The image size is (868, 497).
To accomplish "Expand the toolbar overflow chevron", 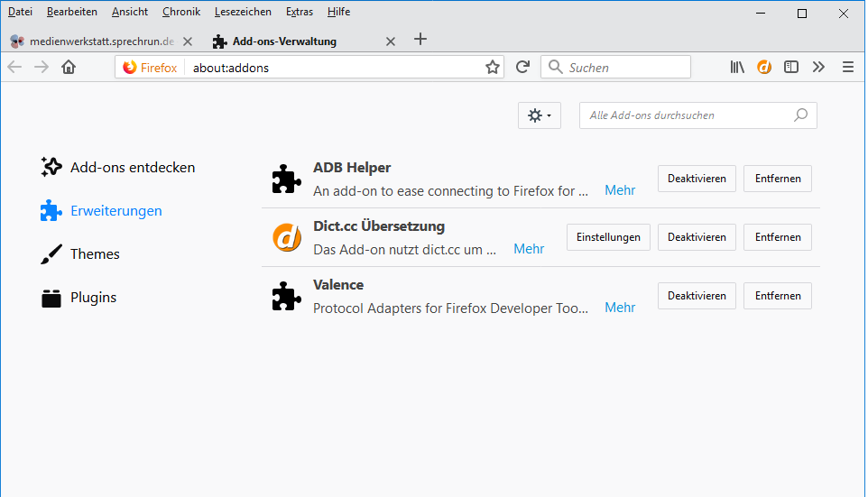I will (818, 67).
